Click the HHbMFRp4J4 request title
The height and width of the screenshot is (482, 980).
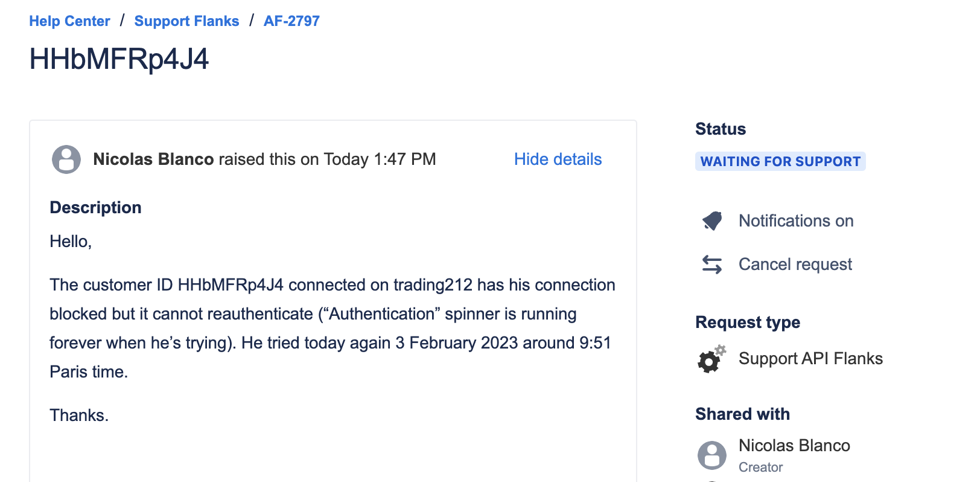pyautogui.click(x=119, y=59)
